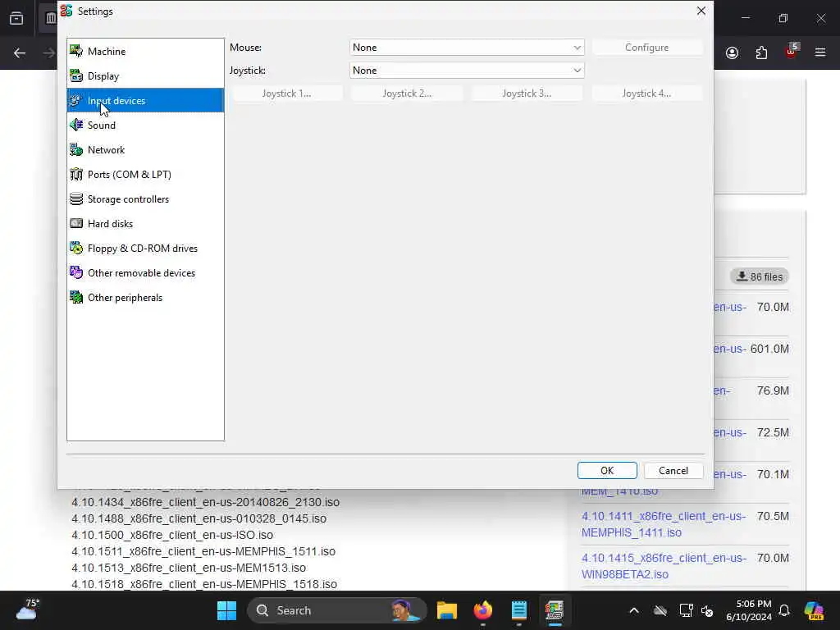
Task: Close the Settings dialog window
Action: [x=701, y=11]
